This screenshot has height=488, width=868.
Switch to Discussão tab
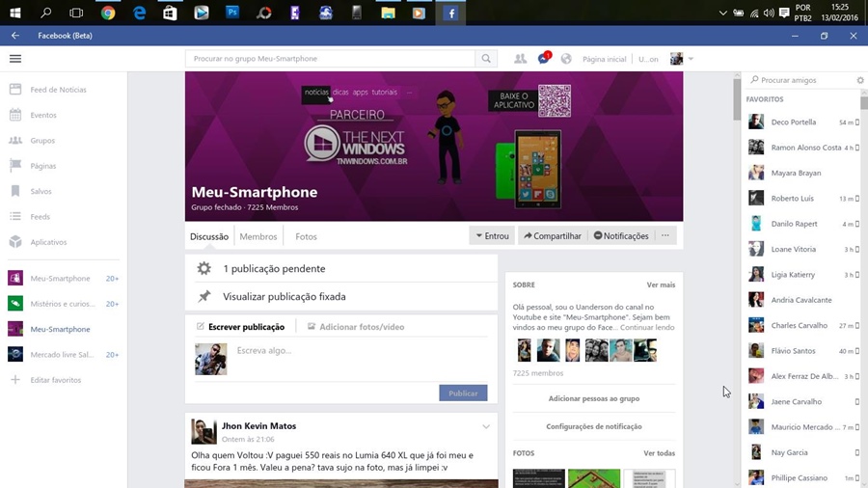tap(209, 237)
